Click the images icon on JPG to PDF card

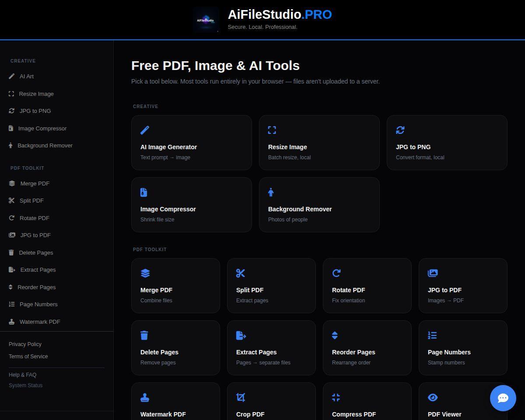[x=433, y=273]
